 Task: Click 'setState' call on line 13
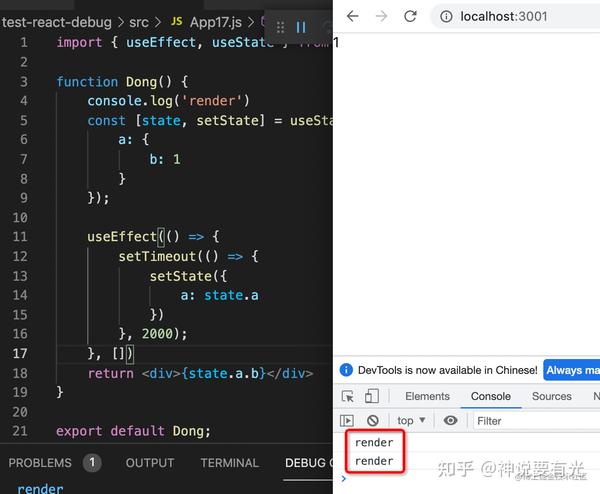(180, 276)
